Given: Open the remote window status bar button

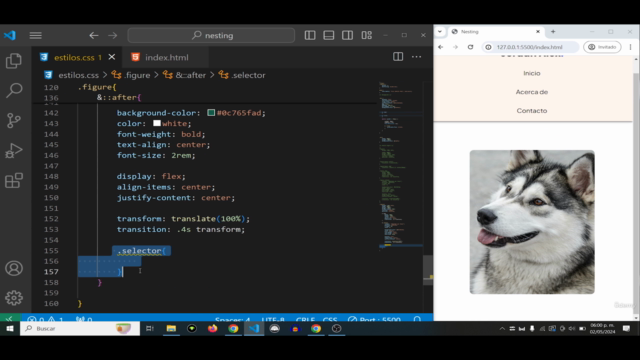Looking at the screenshot, I should point(9,319).
